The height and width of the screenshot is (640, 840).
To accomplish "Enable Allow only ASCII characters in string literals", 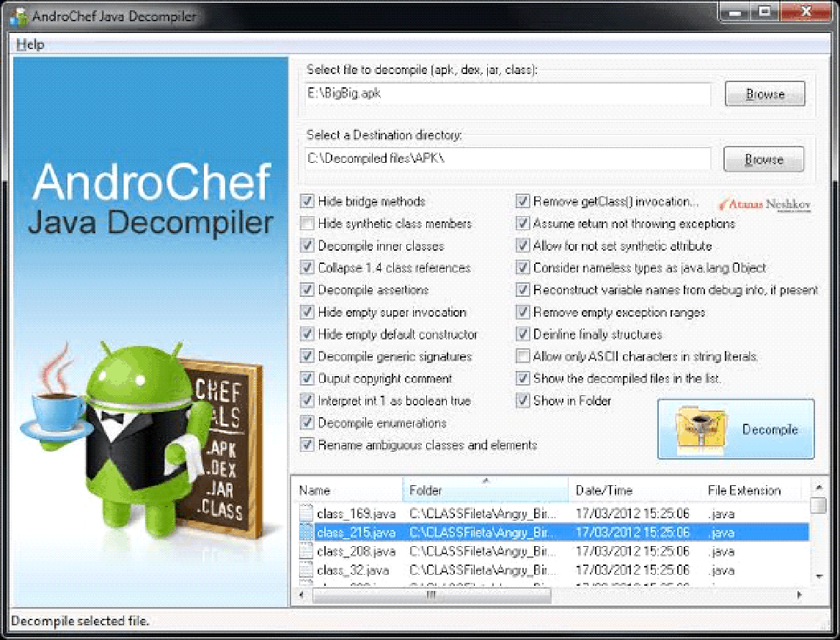I will pos(522,356).
